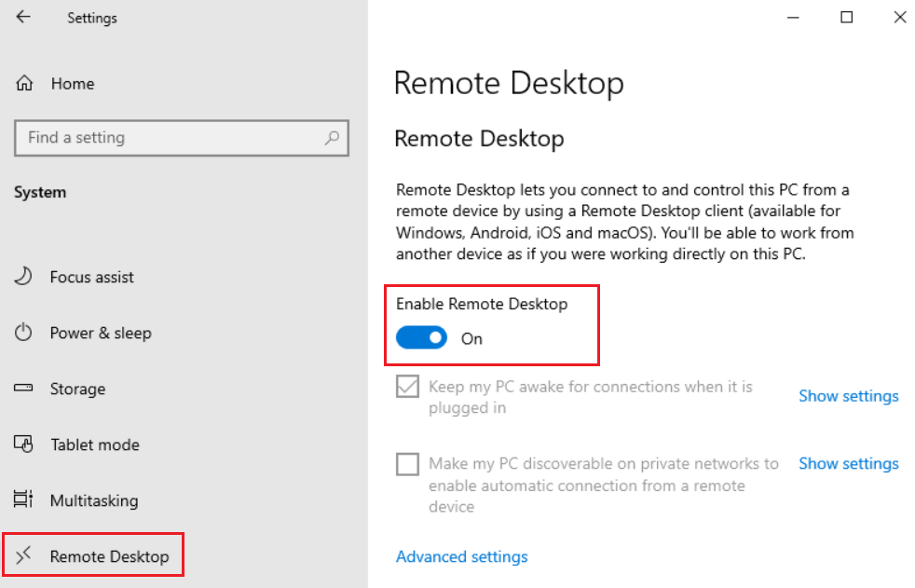Screen dimensions: 915x588
Task: Click the Multitasking icon
Action: point(24,500)
